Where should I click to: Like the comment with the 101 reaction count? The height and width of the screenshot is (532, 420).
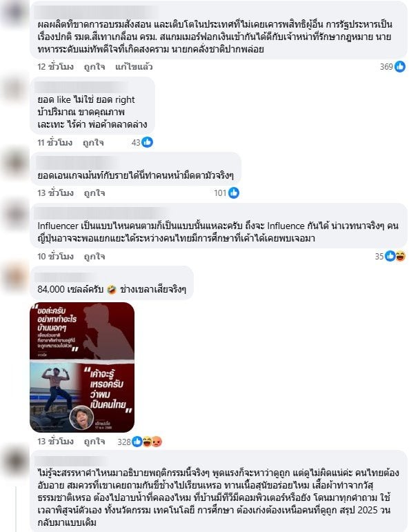(x=94, y=193)
